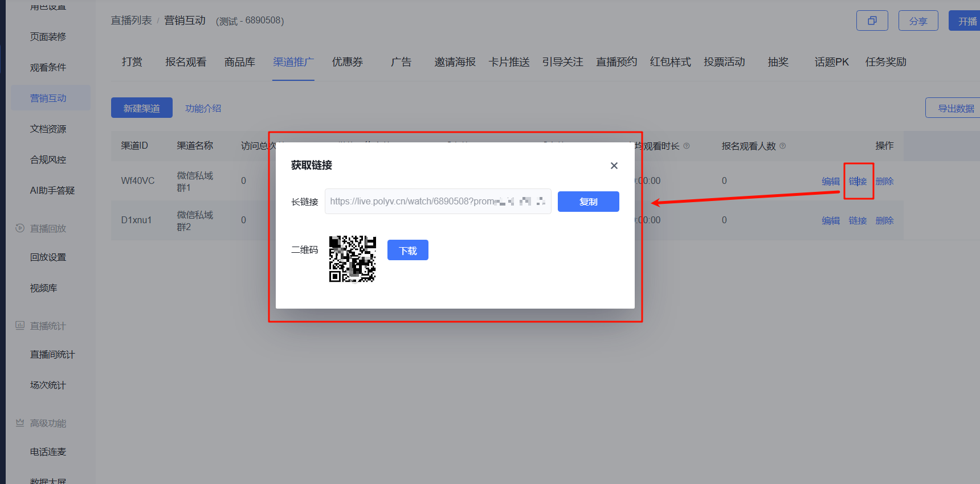Open the 任务奖励 tab
The width and height of the screenshot is (980, 484).
(x=885, y=62)
